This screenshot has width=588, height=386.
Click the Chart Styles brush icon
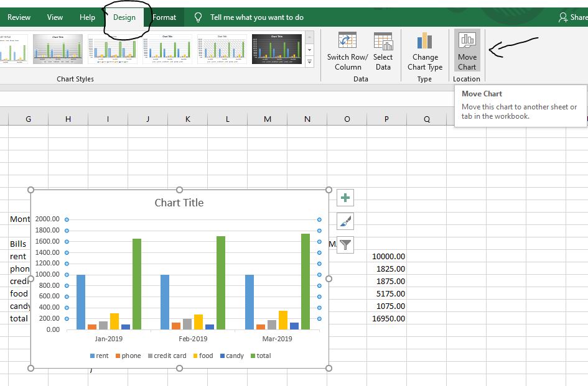click(x=345, y=219)
